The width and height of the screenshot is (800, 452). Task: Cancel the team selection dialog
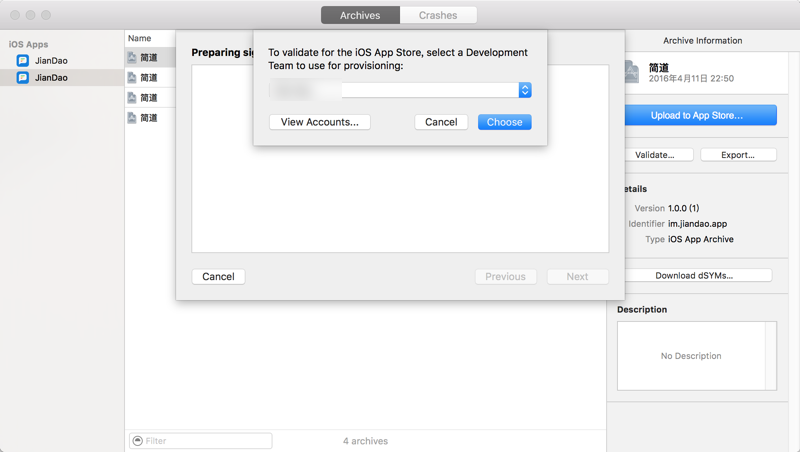(441, 122)
